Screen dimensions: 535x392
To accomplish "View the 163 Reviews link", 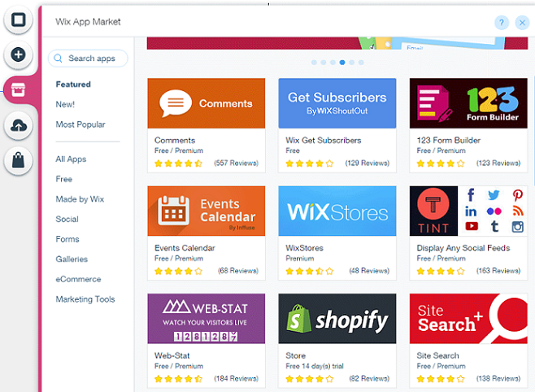I will (x=498, y=271).
